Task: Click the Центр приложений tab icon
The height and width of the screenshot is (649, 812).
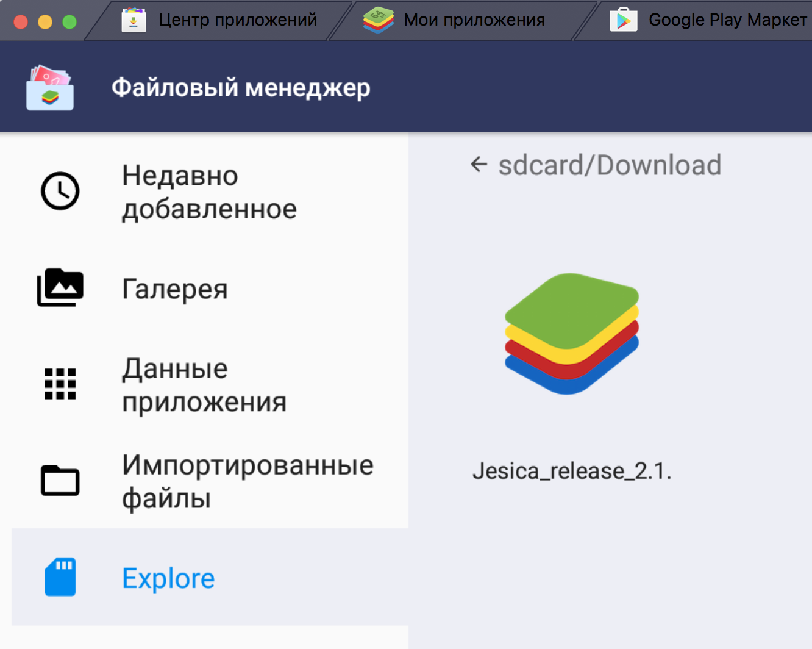Action: point(134,20)
